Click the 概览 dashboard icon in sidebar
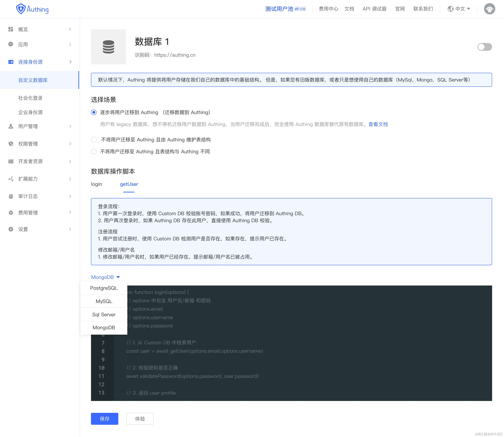This screenshot has width=504, height=437. (x=10, y=29)
